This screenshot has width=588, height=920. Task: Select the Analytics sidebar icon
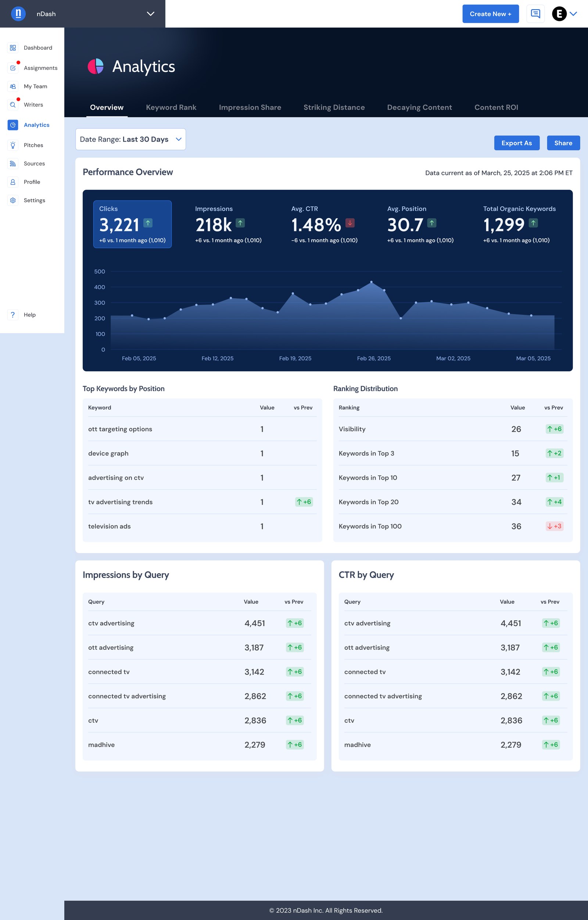(x=13, y=125)
